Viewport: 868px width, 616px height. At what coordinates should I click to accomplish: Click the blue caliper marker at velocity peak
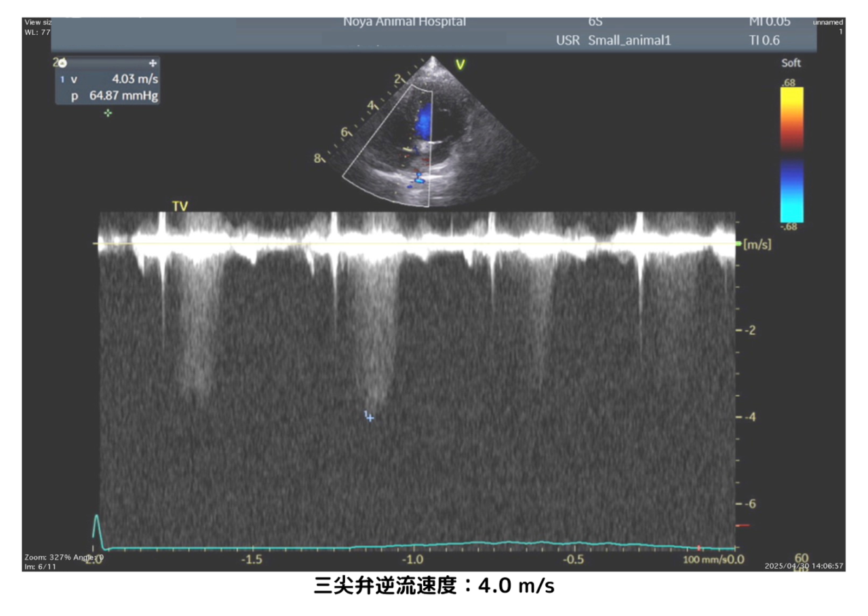click(x=370, y=417)
